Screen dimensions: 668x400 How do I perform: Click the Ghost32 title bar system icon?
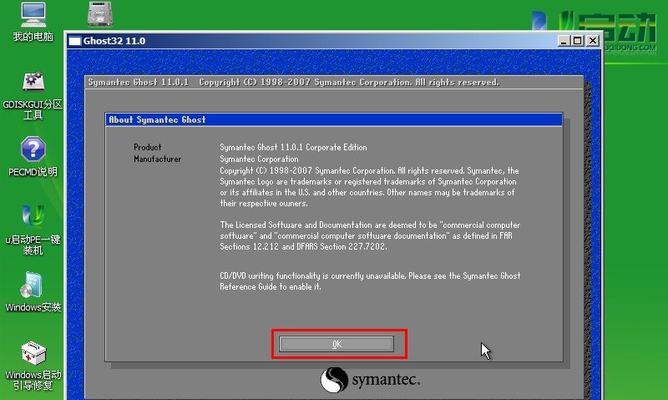(75, 41)
